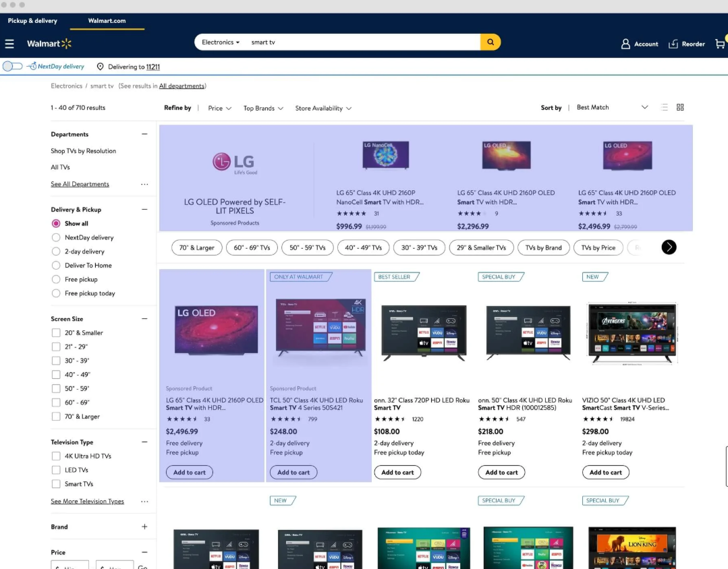
Task: Check the 50" - 59" screen size
Action: (x=56, y=388)
